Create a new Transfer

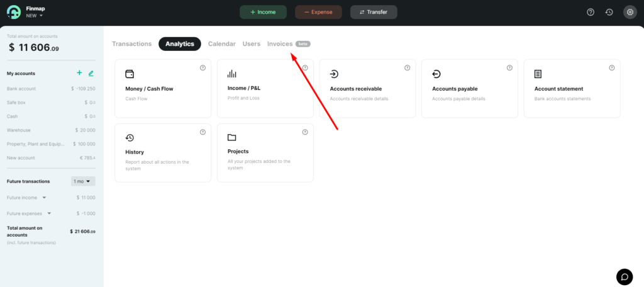coord(374,12)
